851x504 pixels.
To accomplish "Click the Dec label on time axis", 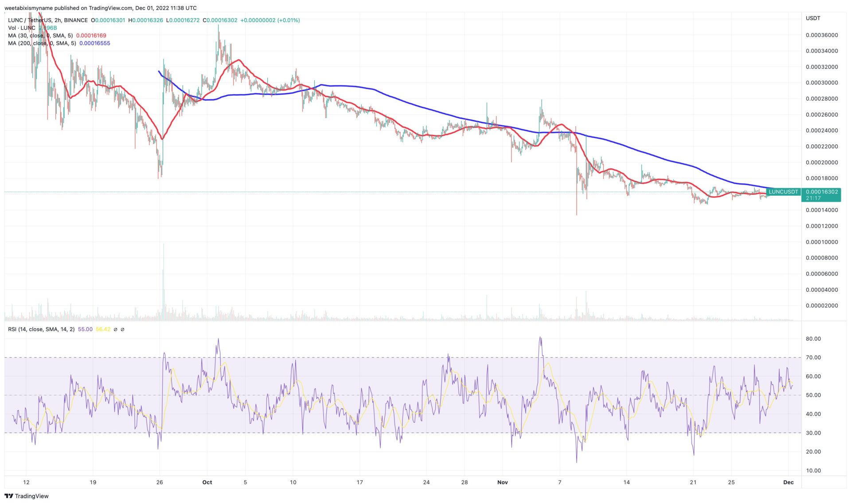I will (788, 482).
